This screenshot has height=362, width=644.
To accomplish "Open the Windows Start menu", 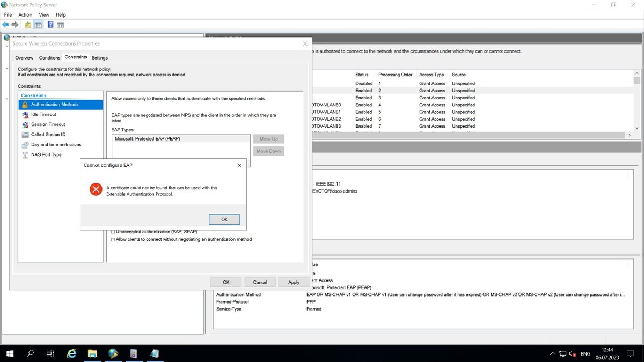I will click(10, 353).
